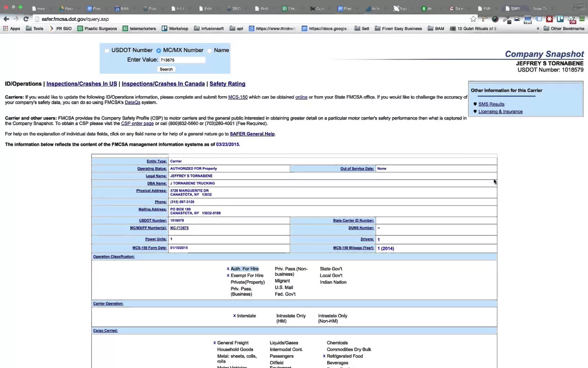Open the telemarketers bookmark

(139, 29)
